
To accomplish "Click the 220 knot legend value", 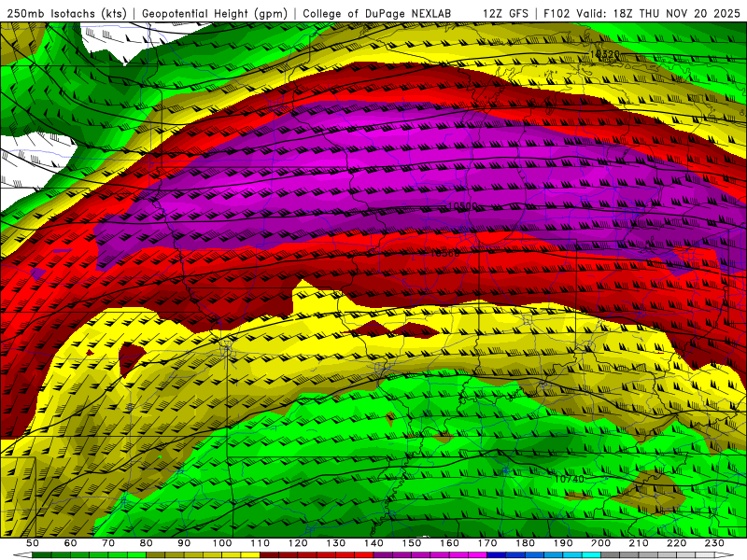I will tap(676, 543).
